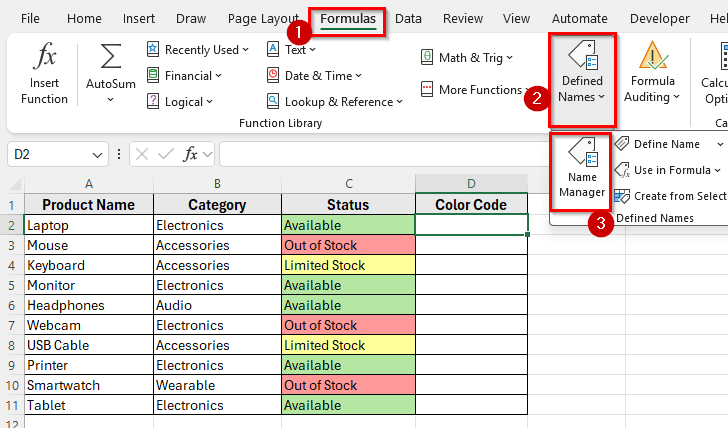The height and width of the screenshot is (428, 728).
Task: Open the Lookup & Reference functions menu
Action: pyautogui.click(x=335, y=102)
